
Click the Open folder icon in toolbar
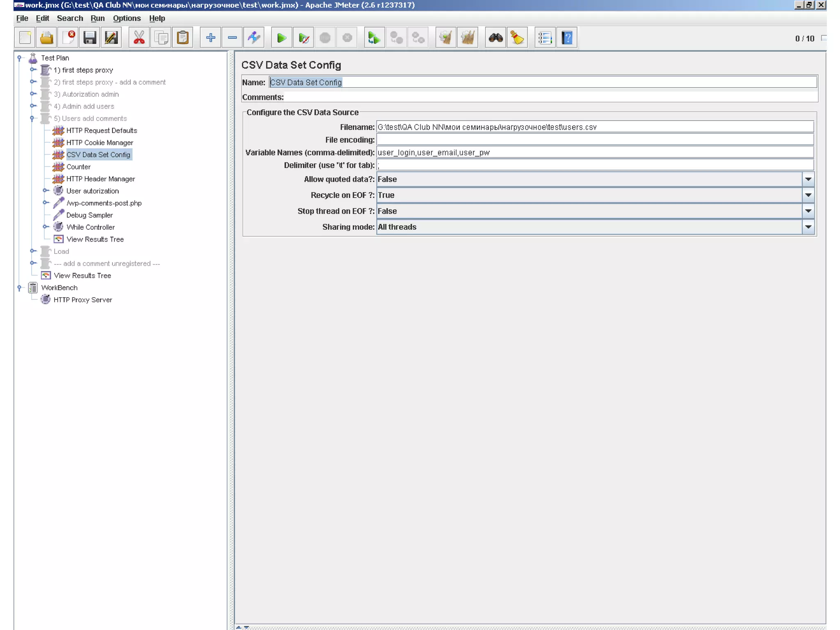pyautogui.click(x=46, y=38)
